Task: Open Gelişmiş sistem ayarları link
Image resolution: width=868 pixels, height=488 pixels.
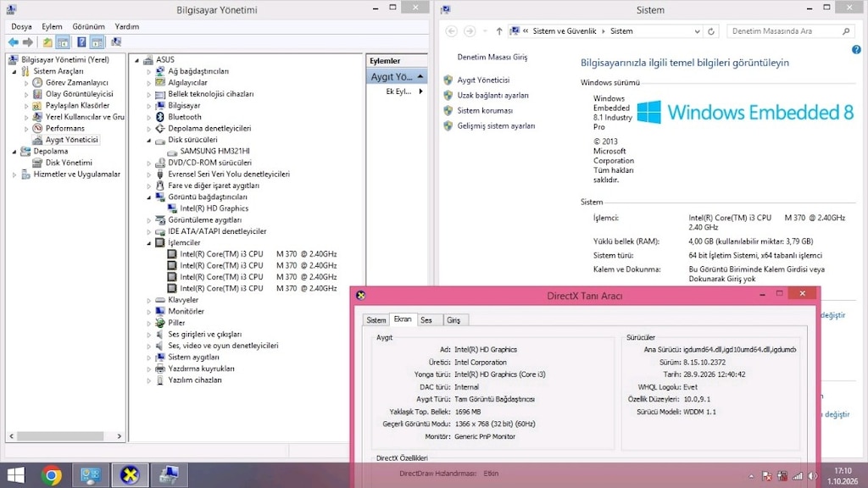Action: [x=495, y=126]
